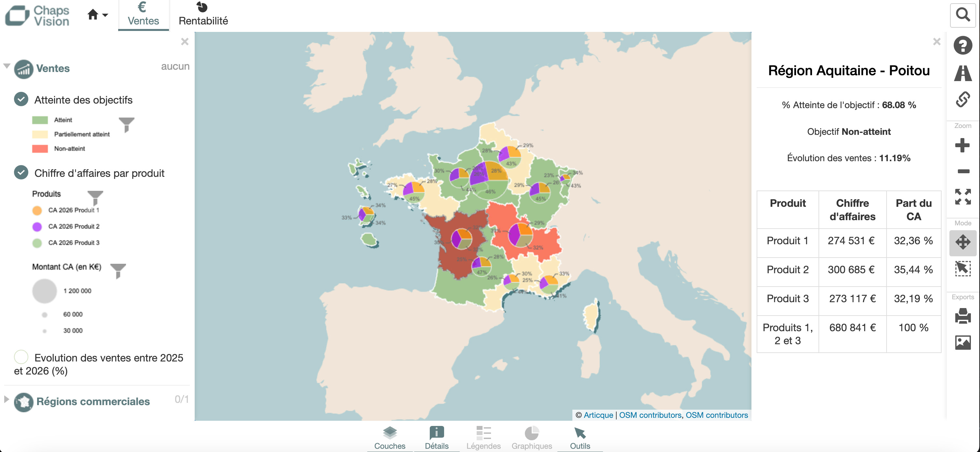Open the home dropdown menu
Viewport: 980px width, 452px height.
97,15
